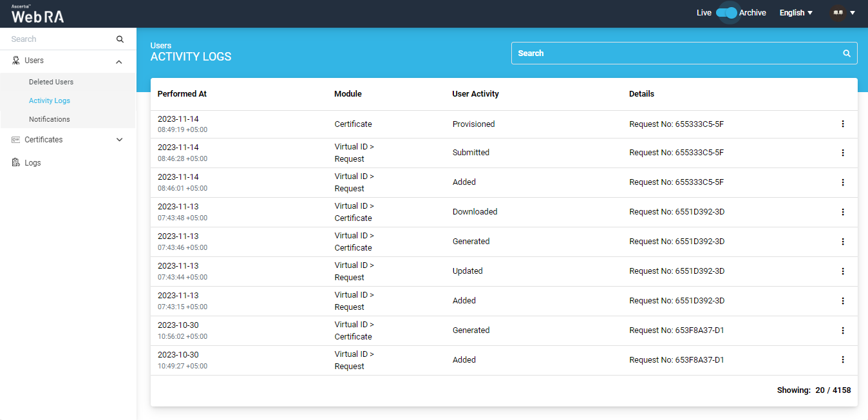This screenshot has width=868, height=420.
Task: Open three-dot menu for Updated row
Action: click(842, 271)
